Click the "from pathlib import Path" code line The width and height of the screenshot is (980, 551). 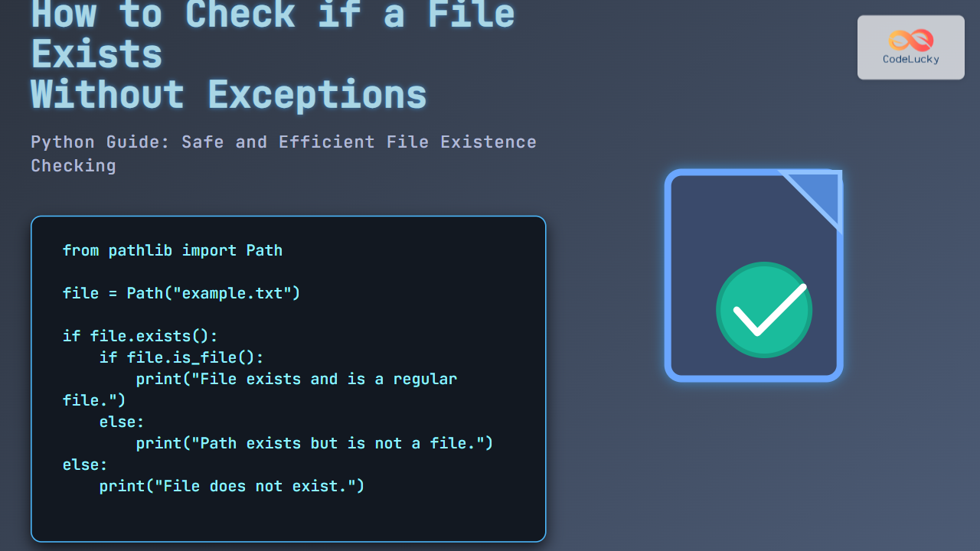coord(172,250)
